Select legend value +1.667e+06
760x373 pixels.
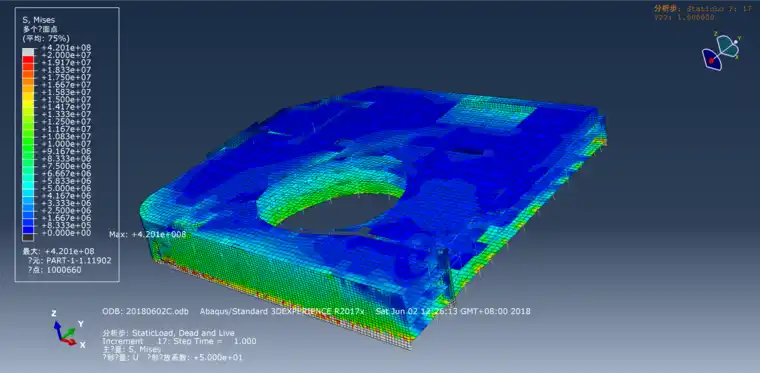66,218
